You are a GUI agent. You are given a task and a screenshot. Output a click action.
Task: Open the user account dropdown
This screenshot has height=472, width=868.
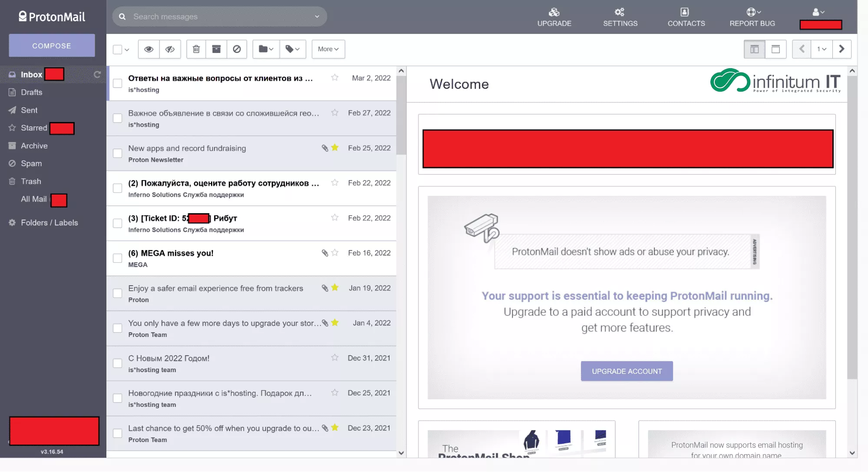tap(818, 12)
